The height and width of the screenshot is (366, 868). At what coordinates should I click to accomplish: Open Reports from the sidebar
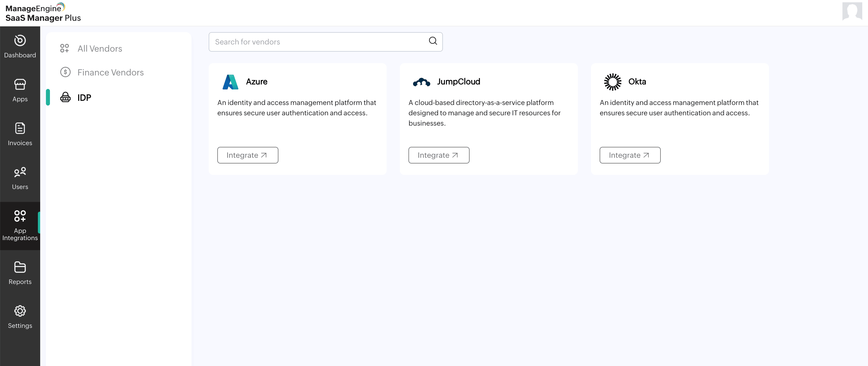(20, 273)
